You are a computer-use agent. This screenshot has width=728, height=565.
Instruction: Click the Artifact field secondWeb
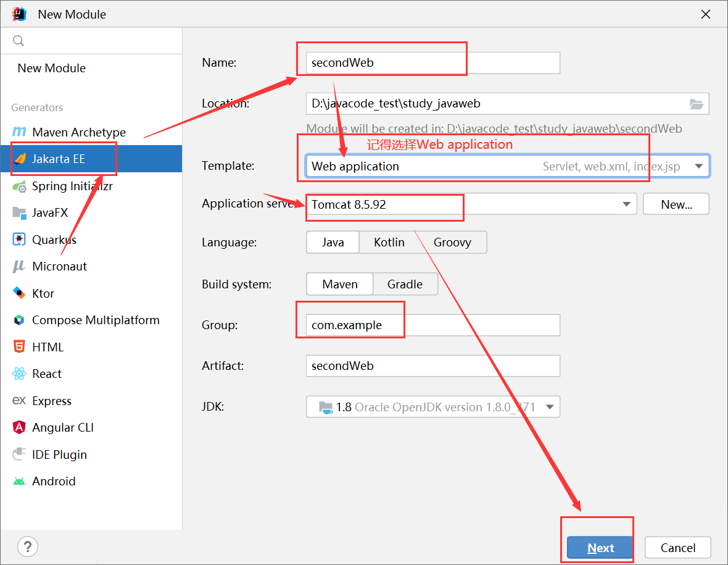pyautogui.click(x=432, y=366)
